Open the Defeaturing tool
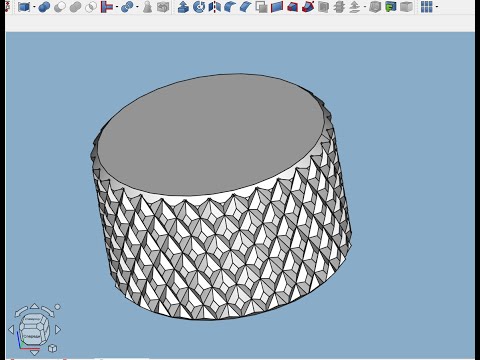The image size is (480, 360). 163,7
